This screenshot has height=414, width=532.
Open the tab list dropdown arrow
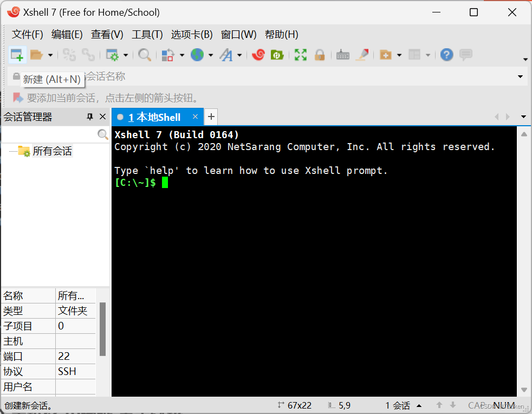[x=523, y=117]
